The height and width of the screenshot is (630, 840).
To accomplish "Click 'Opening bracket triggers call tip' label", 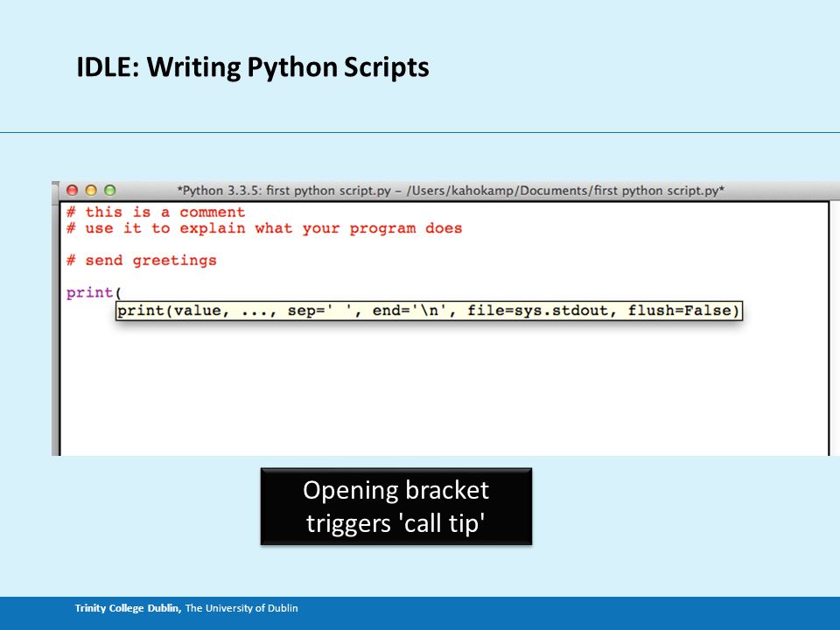I will pyautogui.click(x=395, y=507).
